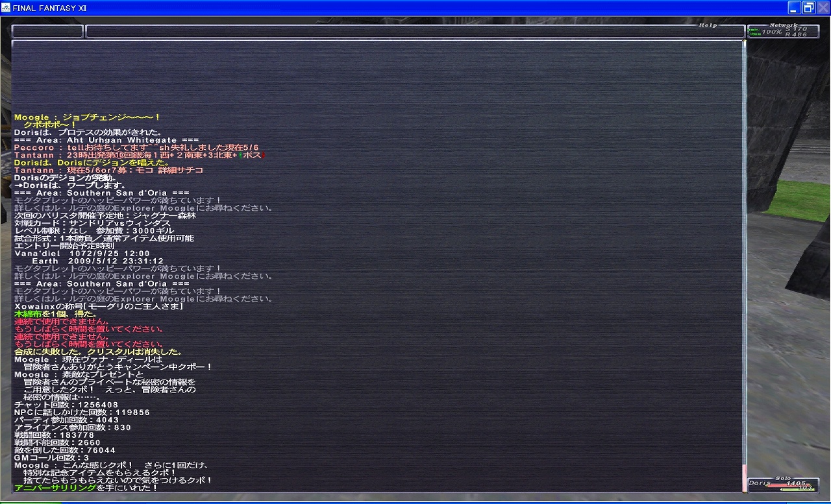
Task: Click the Moogle line '現在ヴァナ・ディールは'
Action: [x=88, y=359]
